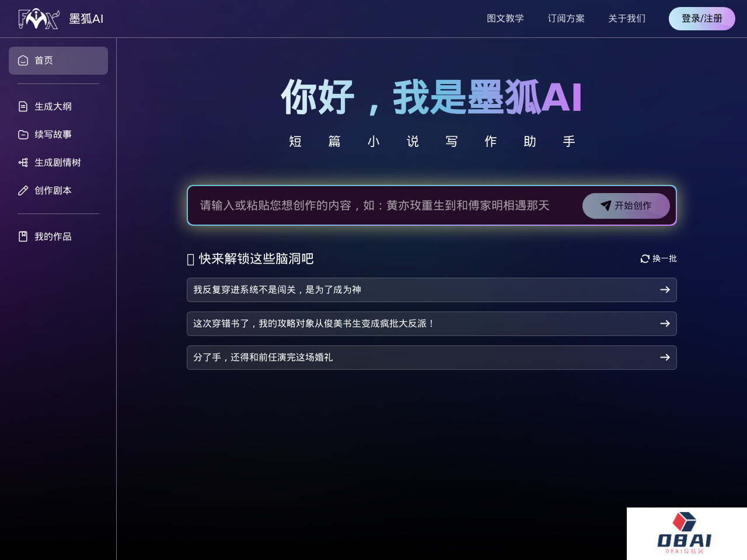Click arrow on 分了手 suggestion row

(665, 358)
